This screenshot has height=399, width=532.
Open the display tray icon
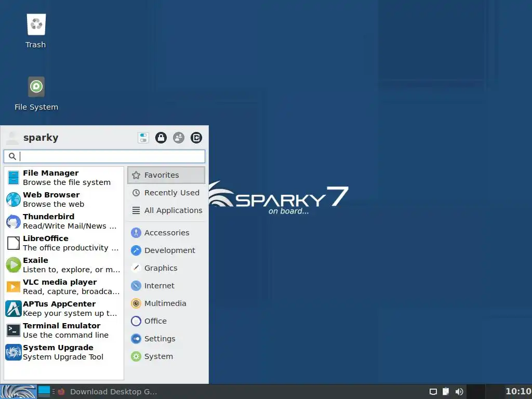point(433,392)
